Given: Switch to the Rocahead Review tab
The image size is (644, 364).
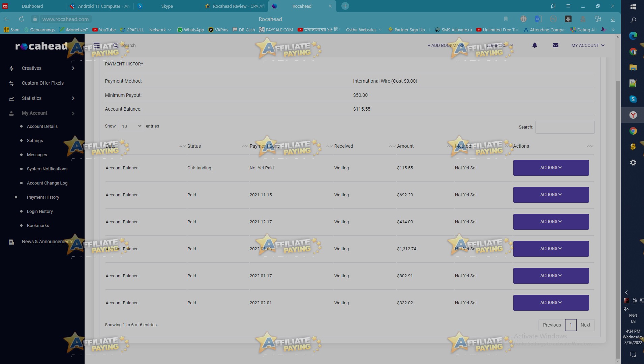Looking at the screenshot, I should [x=235, y=6].
